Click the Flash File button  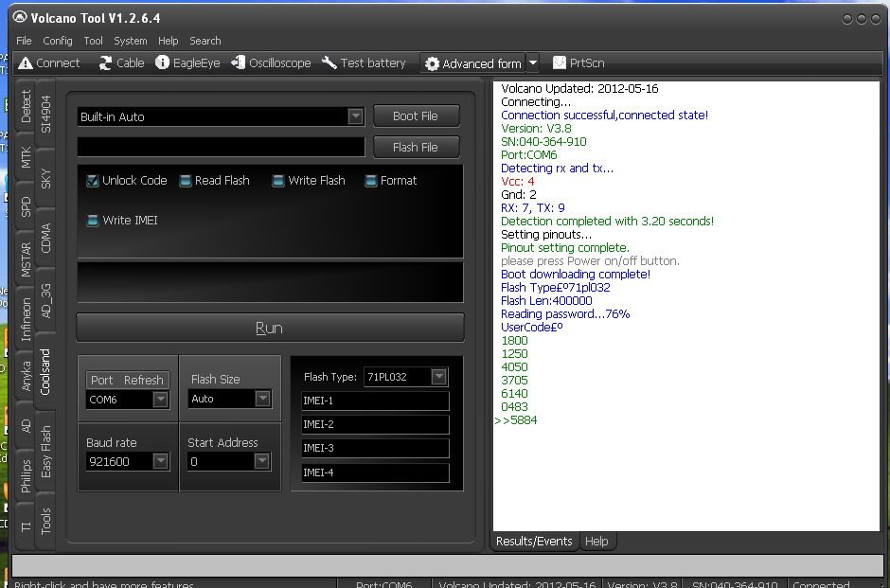(416, 147)
